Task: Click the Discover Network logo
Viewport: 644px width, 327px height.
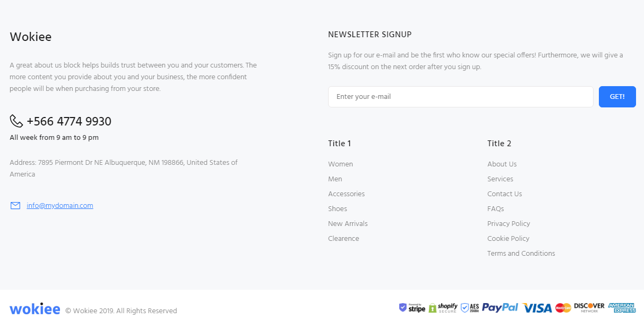Action: 589,308
